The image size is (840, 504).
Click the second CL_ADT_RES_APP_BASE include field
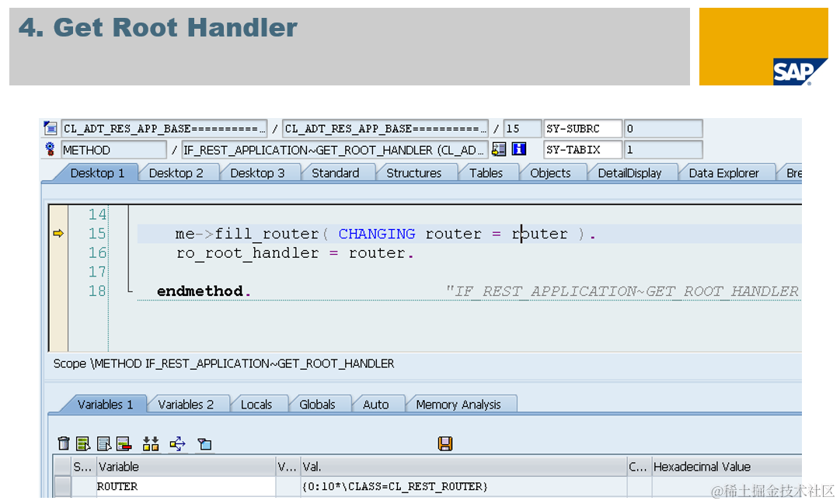[x=385, y=129]
